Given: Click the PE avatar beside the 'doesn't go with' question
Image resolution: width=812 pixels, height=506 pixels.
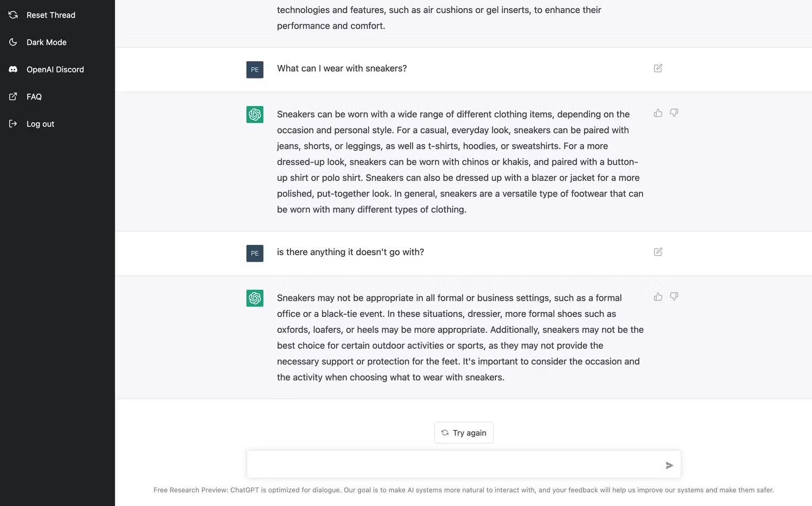Looking at the screenshot, I should 255,253.
